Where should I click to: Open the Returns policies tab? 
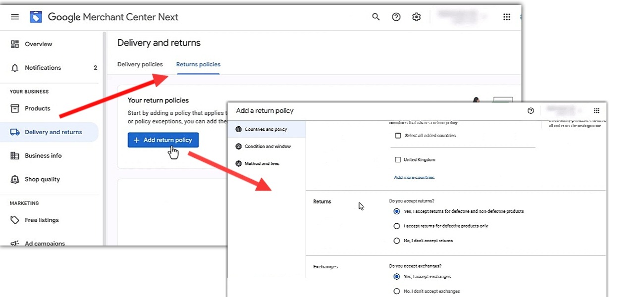click(198, 64)
